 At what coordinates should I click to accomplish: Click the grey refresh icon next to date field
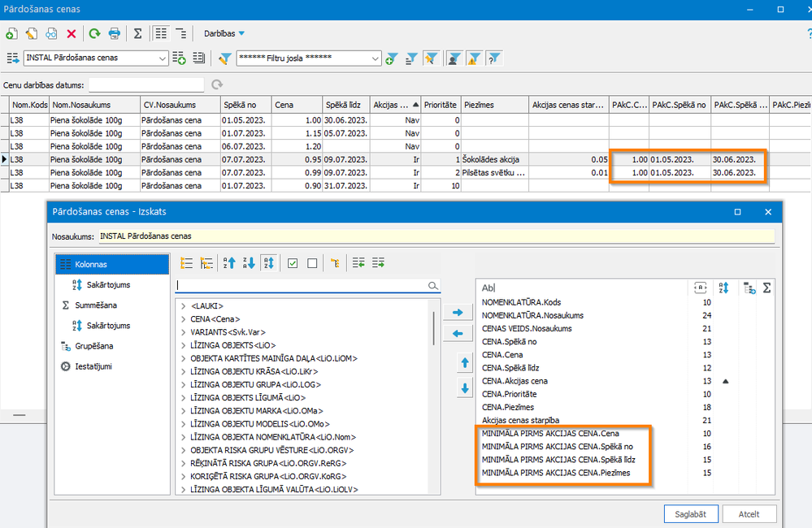click(217, 84)
